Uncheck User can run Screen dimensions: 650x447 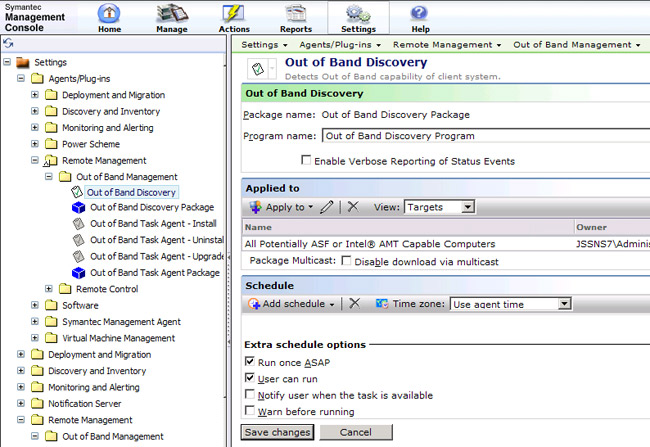250,378
